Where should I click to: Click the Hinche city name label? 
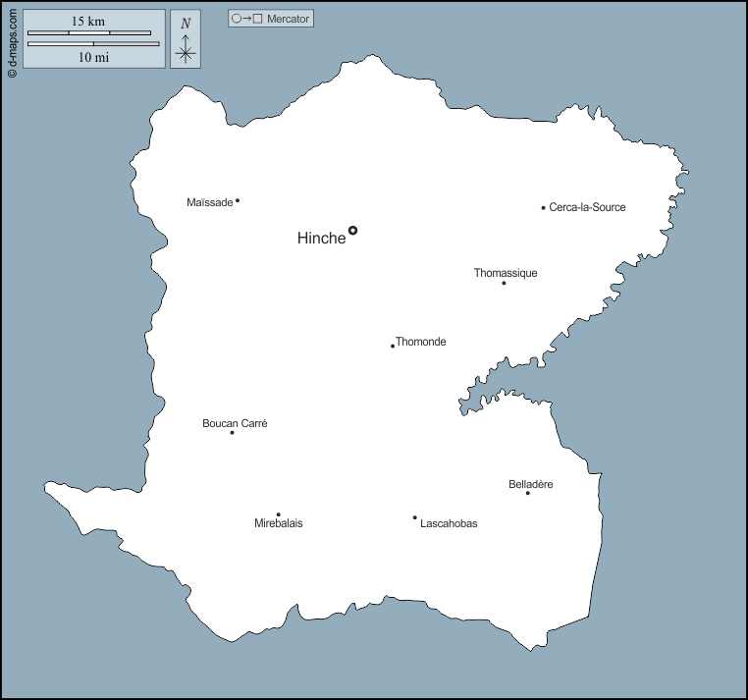(x=321, y=238)
